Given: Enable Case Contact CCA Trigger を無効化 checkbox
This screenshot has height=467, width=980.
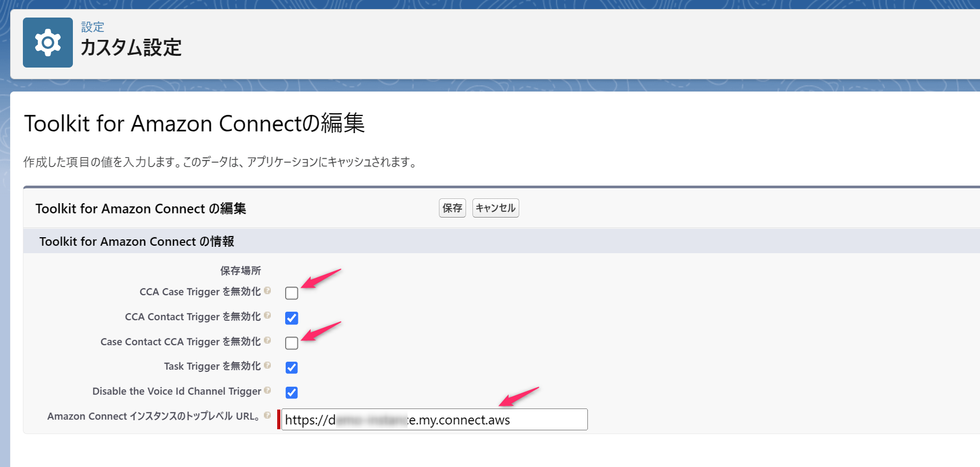Looking at the screenshot, I should tap(292, 343).
